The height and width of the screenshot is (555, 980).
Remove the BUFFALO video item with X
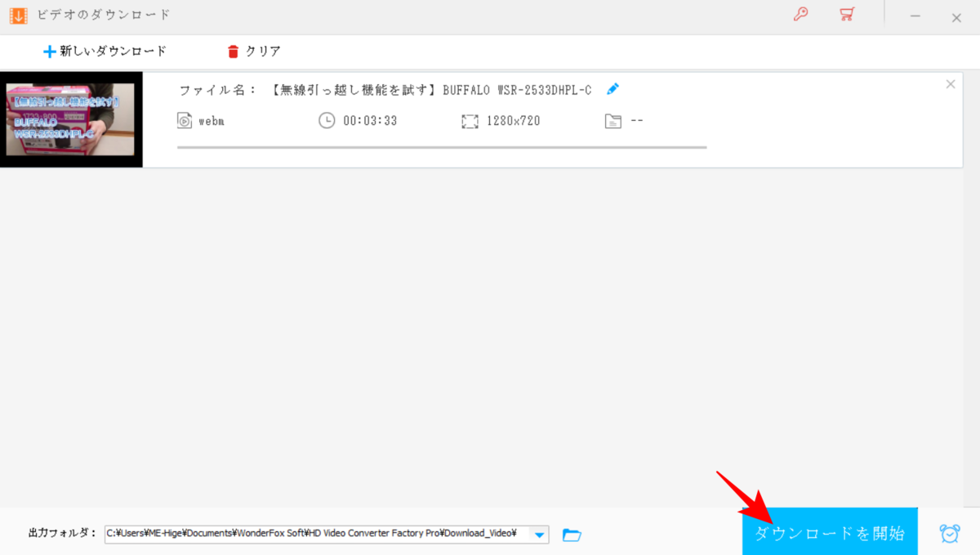950,83
